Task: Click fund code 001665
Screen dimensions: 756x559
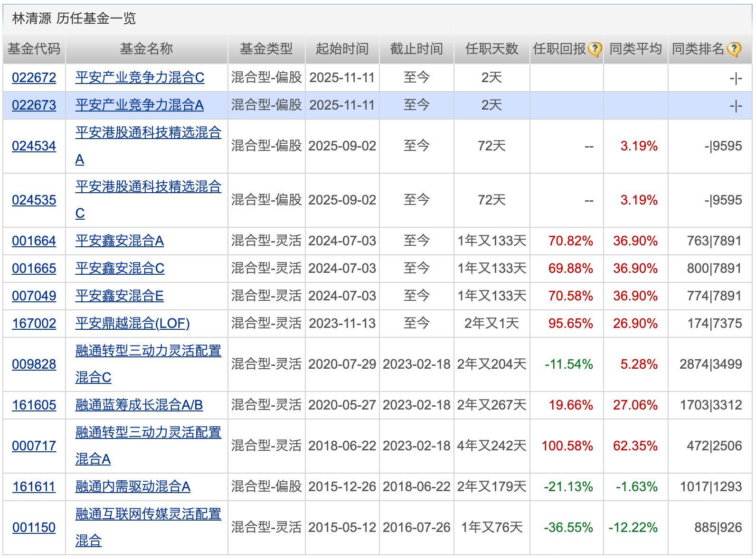Action: pos(34,269)
